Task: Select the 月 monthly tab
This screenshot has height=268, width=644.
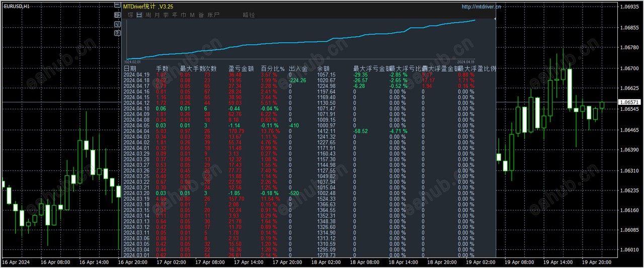Action: coord(157,15)
